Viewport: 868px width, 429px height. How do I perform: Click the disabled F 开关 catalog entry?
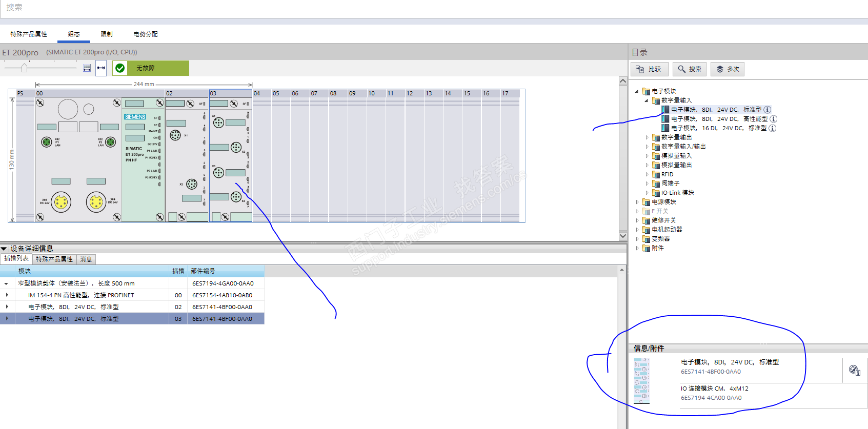[660, 211]
